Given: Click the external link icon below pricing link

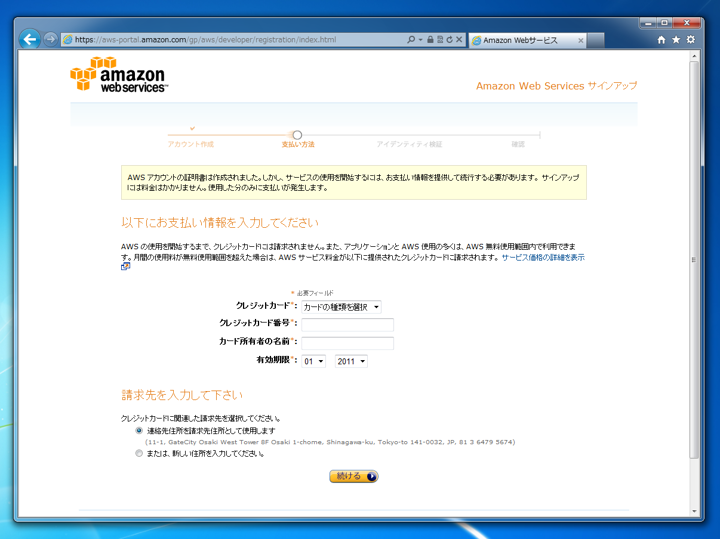Looking at the screenshot, I should pyautogui.click(x=125, y=266).
